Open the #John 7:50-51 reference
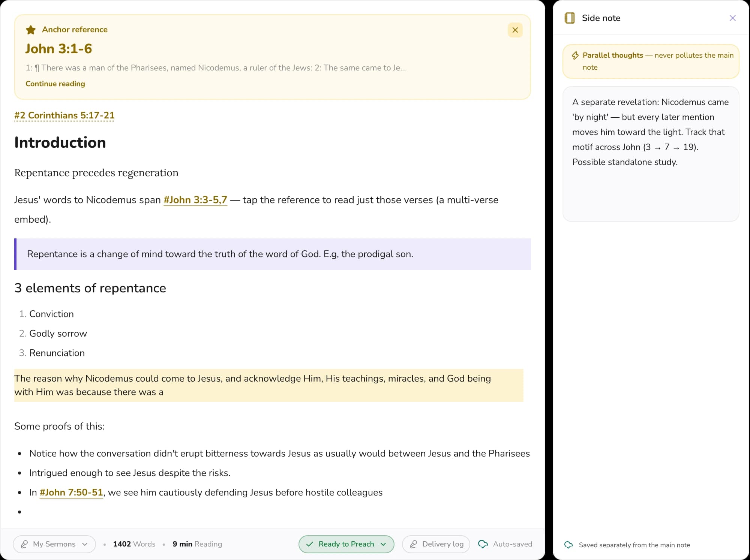750x560 pixels. click(71, 492)
